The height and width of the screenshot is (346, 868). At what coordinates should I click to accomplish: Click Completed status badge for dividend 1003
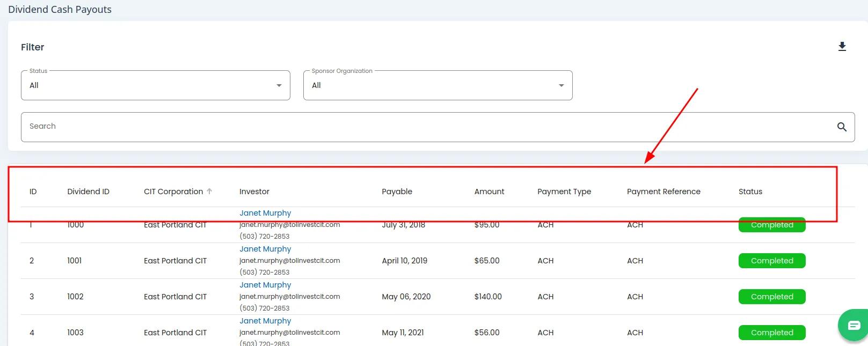771,333
